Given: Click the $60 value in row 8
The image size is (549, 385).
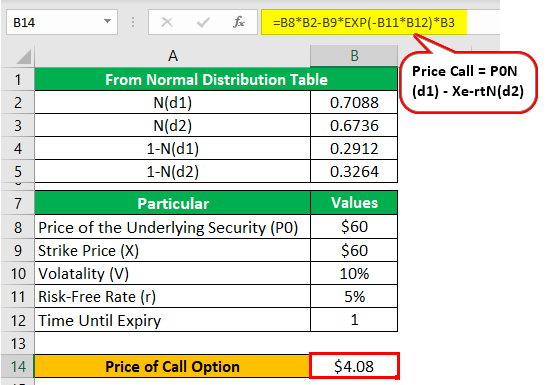Looking at the screenshot, I should [x=354, y=227].
